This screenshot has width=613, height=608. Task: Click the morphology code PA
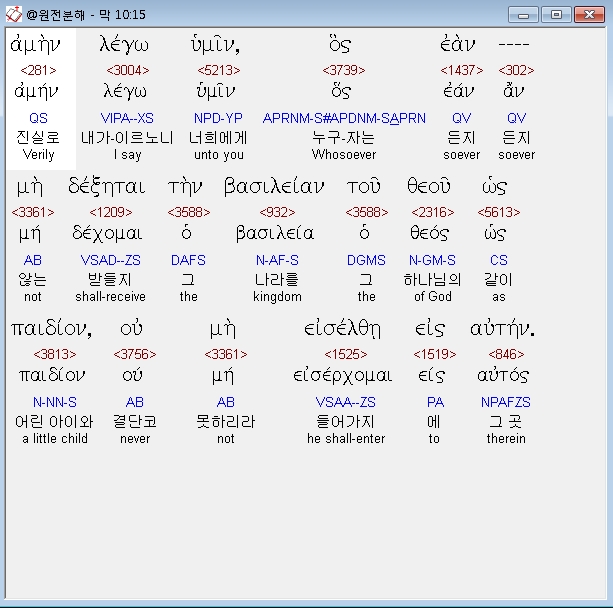[x=435, y=402]
